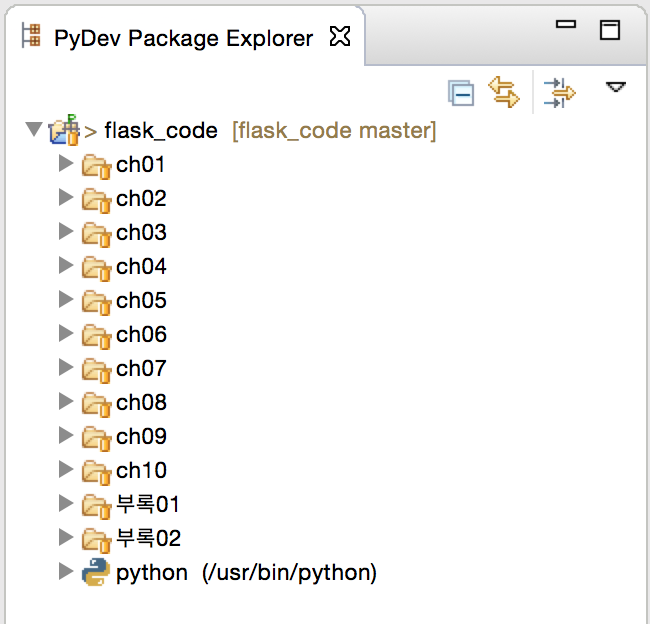
Task: Select the 부록01 tree label
Action: click(148, 505)
